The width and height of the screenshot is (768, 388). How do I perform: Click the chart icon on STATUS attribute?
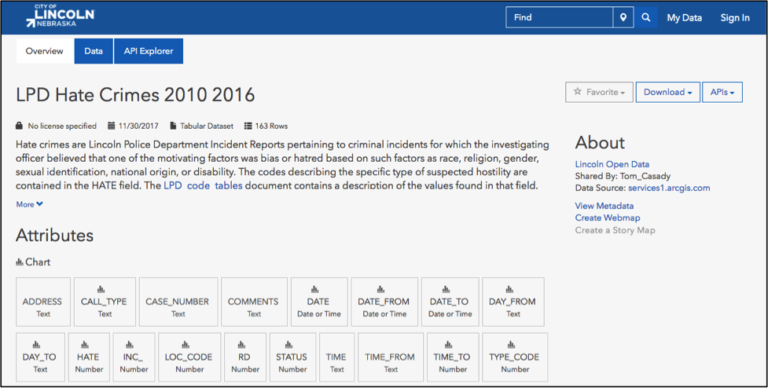pyautogui.click(x=289, y=344)
